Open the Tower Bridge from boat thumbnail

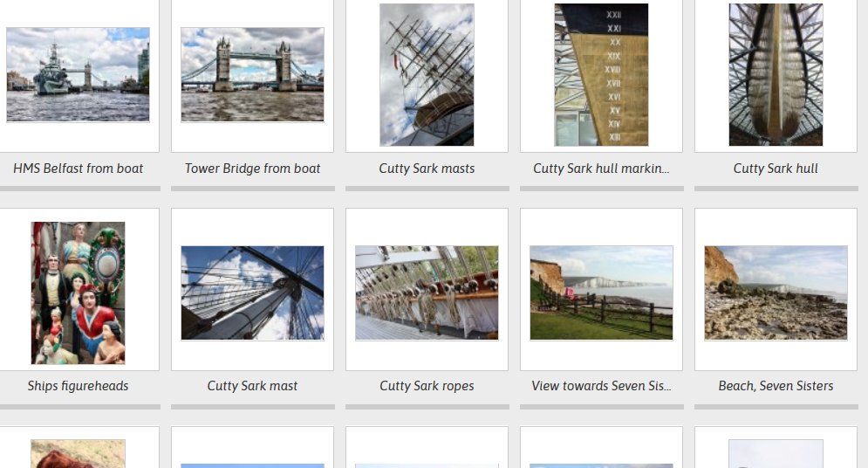click(252, 75)
